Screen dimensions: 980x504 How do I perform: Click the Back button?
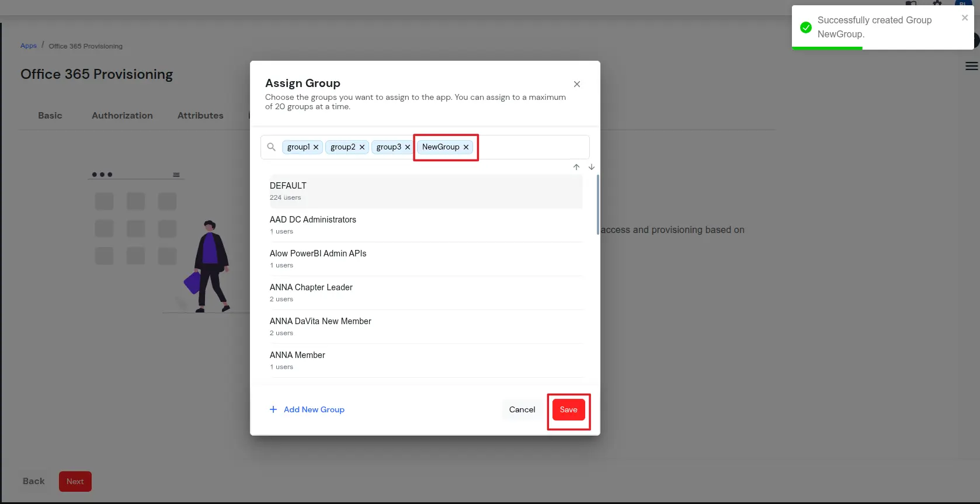coord(34,482)
